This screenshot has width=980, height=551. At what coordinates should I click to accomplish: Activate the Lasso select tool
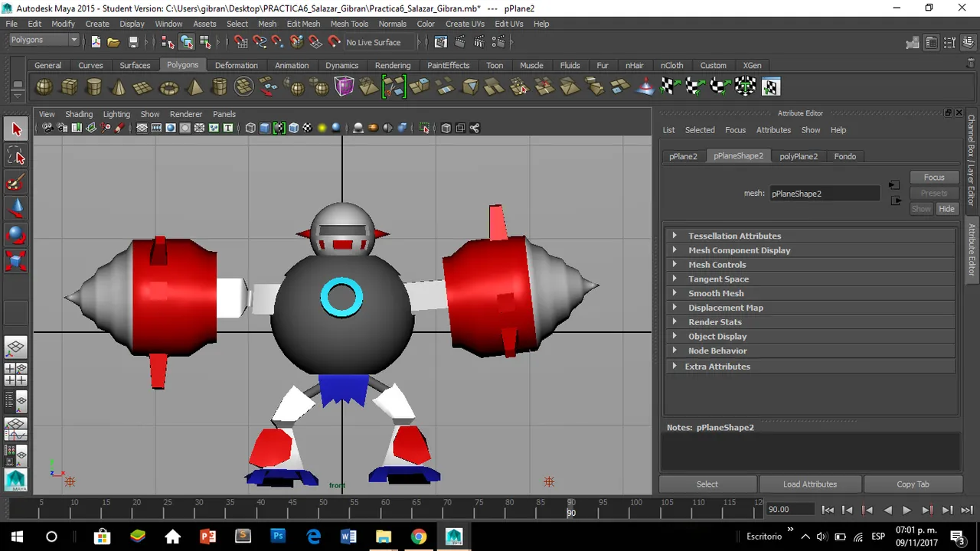pos(16,157)
